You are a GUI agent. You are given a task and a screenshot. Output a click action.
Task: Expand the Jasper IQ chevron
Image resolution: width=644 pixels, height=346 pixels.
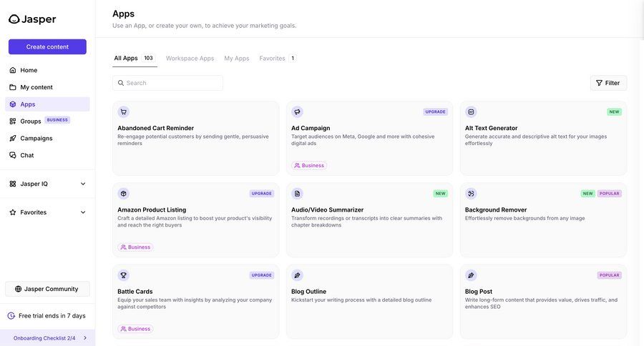tap(83, 184)
